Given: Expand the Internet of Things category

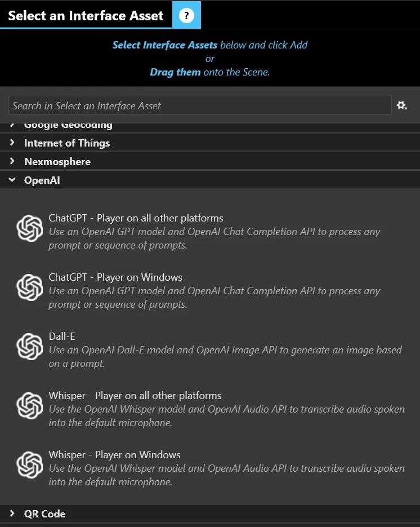Looking at the screenshot, I should [12, 143].
